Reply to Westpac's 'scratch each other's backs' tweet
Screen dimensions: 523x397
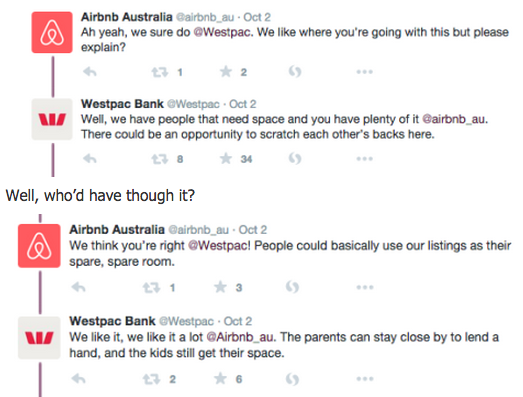[x=90, y=159]
